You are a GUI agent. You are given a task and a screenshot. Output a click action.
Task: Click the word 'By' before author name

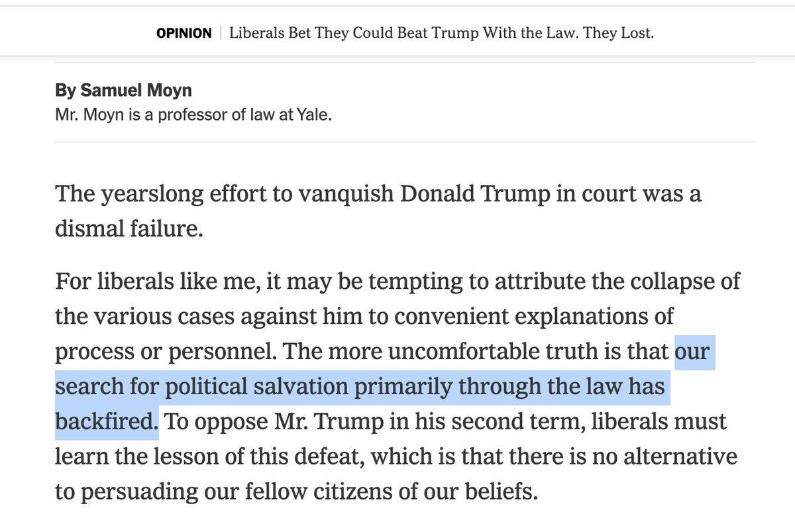[x=66, y=91]
